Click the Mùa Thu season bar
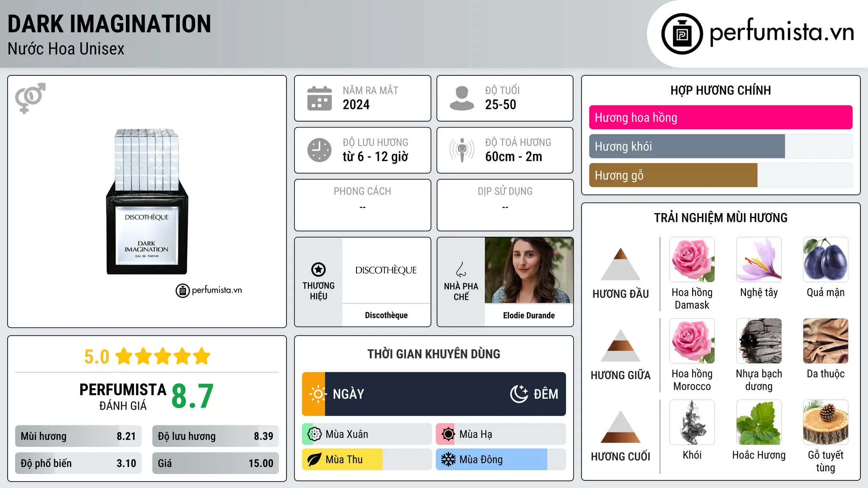 (367, 460)
